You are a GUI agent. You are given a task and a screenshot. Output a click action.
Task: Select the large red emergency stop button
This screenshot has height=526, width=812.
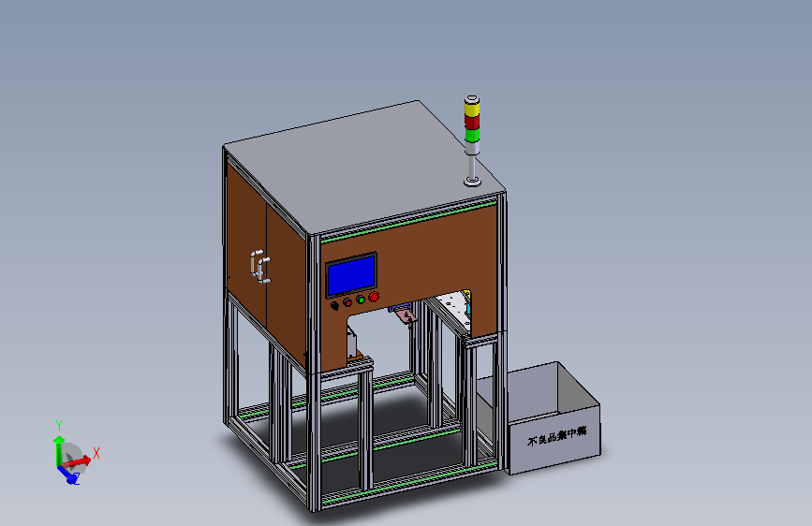point(374,298)
